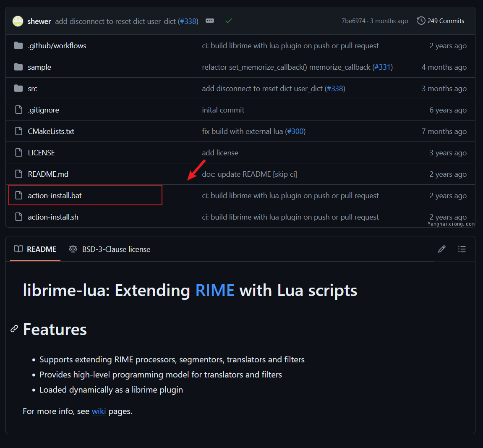Screen dimensions: 483x448
Task: Follow the wiki link
Action: pos(99,411)
